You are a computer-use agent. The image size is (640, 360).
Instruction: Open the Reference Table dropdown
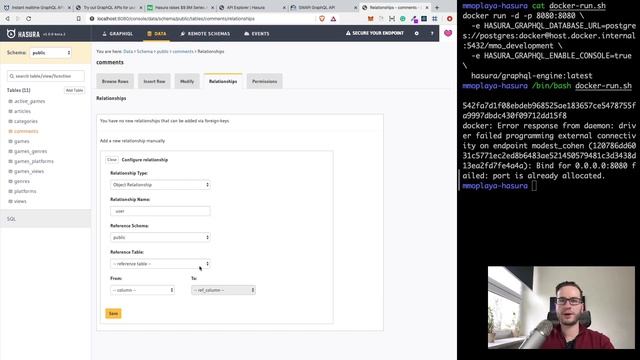[x=160, y=264]
